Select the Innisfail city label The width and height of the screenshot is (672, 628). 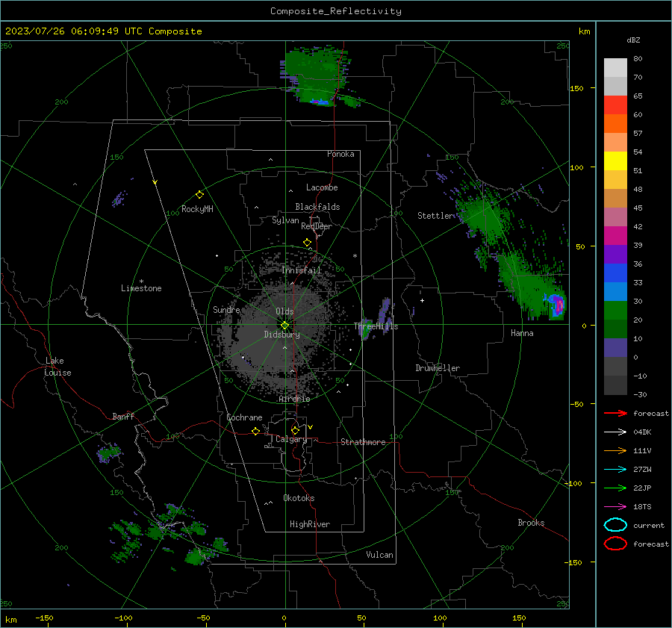point(302,270)
